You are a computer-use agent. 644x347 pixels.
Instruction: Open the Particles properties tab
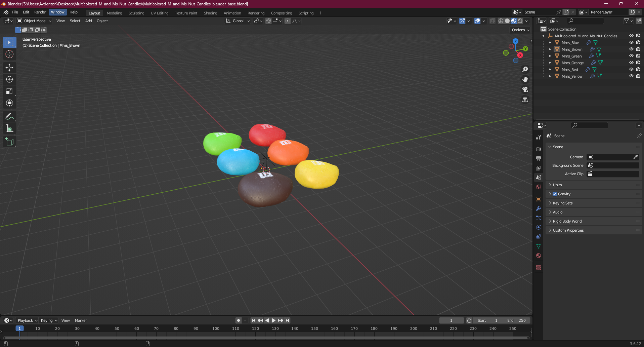pyautogui.click(x=539, y=218)
